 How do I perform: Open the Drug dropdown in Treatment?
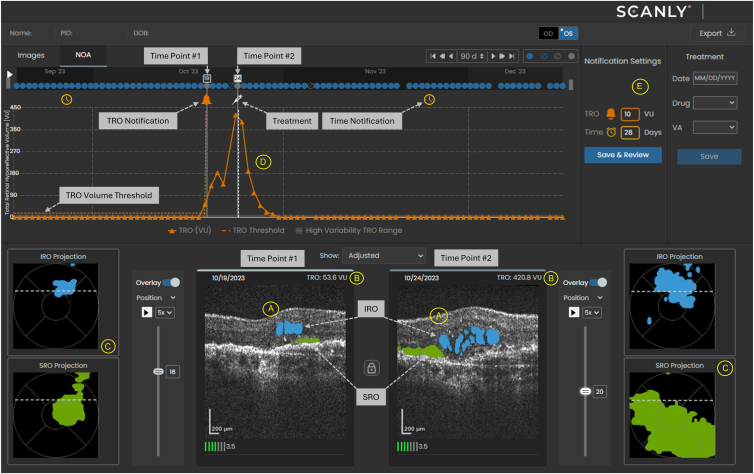[x=714, y=103]
